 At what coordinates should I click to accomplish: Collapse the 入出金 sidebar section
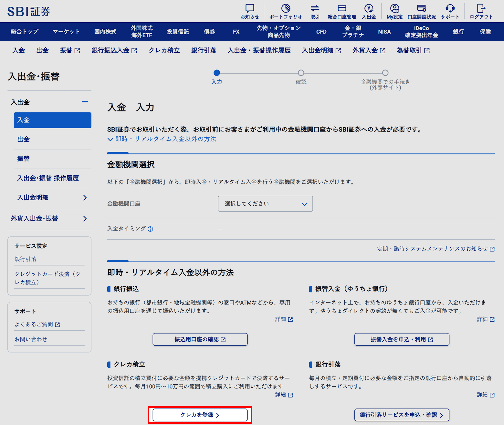85,102
